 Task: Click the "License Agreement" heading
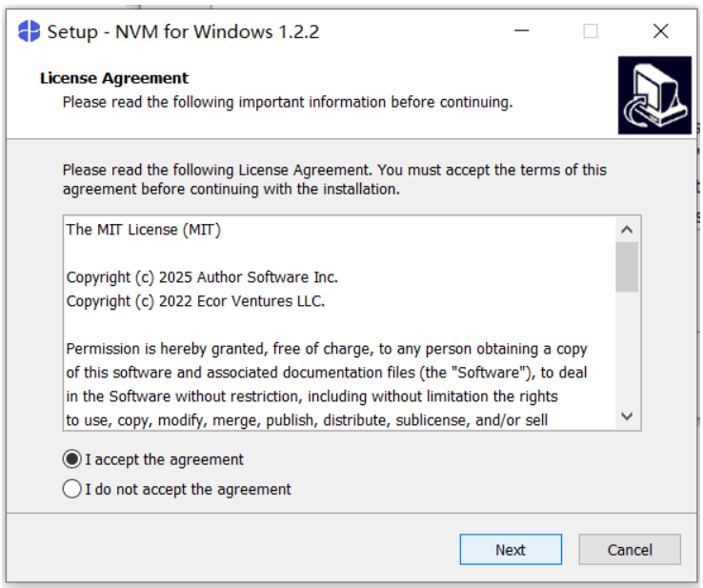[x=114, y=78]
